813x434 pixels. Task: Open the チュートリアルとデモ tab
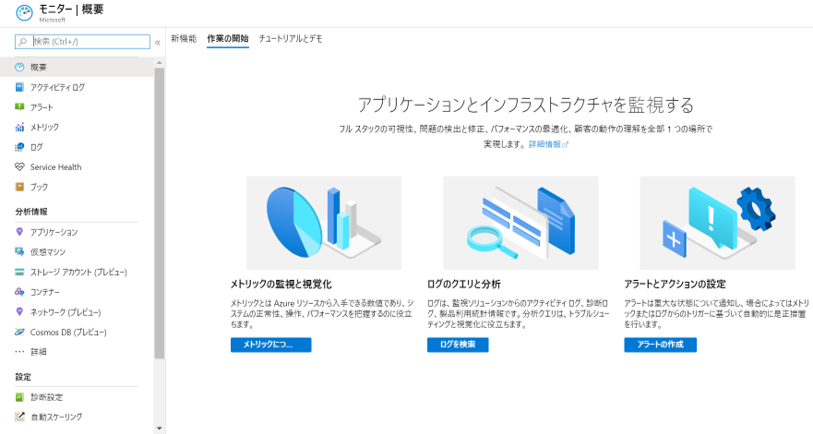pos(290,38)
